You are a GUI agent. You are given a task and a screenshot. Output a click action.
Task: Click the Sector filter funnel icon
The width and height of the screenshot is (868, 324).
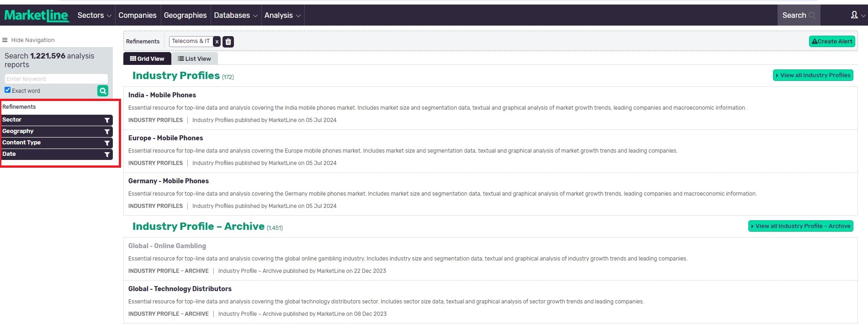pos(107,120)
